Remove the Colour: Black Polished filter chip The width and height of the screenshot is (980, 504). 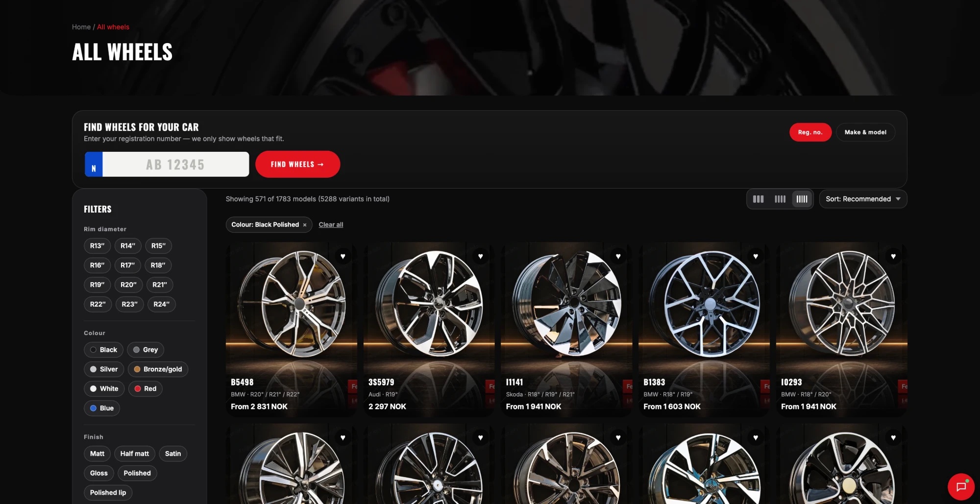(x=305, y=225)
